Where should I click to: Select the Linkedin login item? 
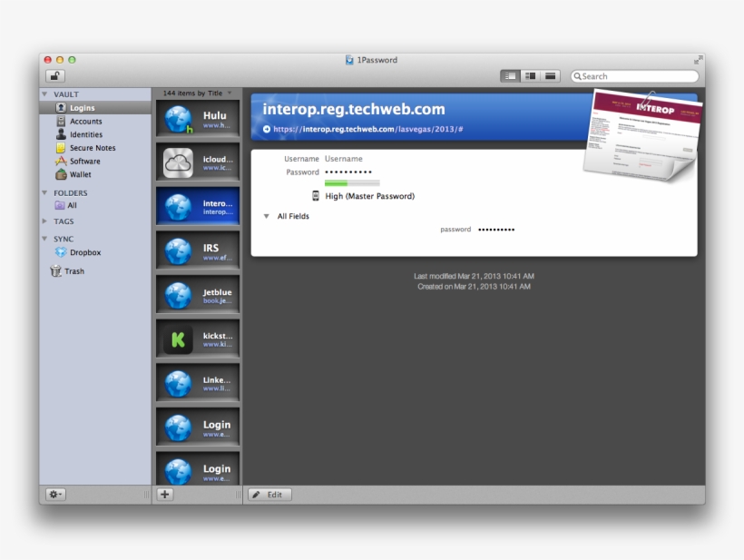198,383
